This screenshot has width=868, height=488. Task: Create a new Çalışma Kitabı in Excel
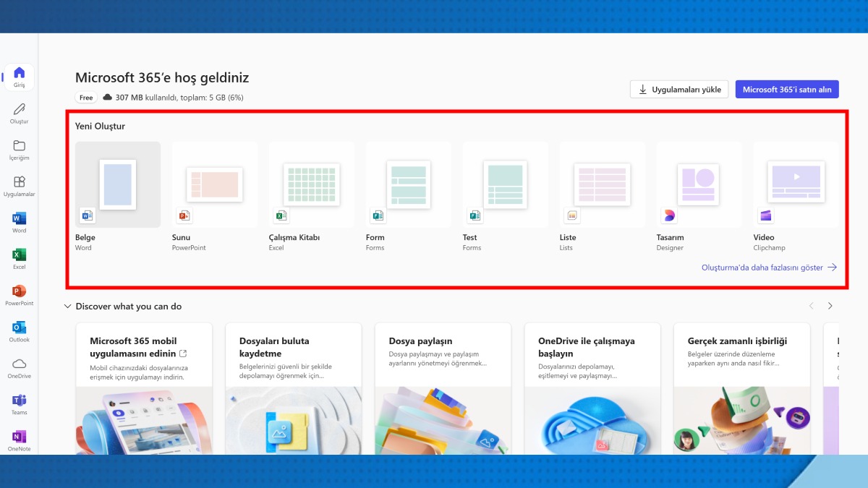click(x=312, y=196)
